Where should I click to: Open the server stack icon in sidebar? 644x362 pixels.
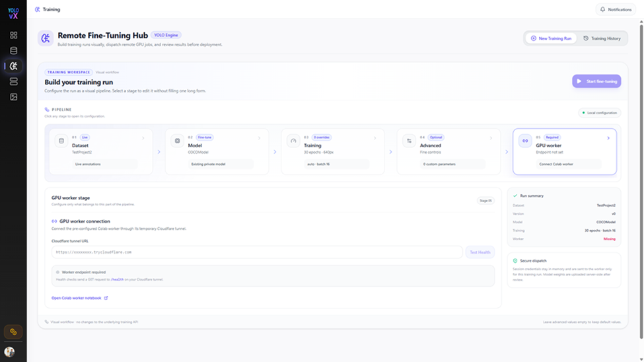14,81
